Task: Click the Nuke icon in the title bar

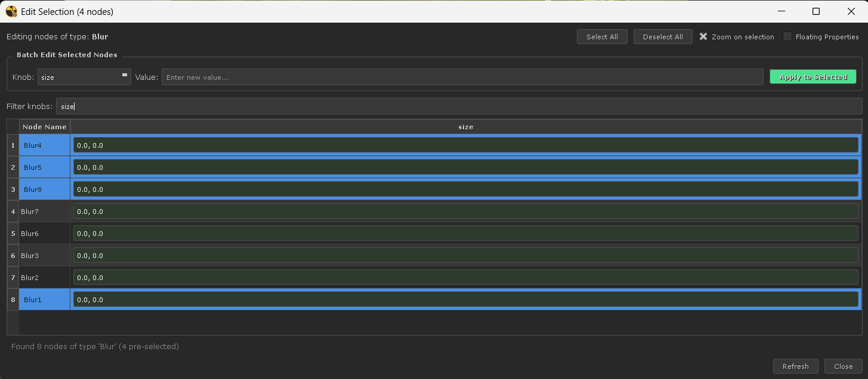Action: pyautogui.click(x=11, y=11)
